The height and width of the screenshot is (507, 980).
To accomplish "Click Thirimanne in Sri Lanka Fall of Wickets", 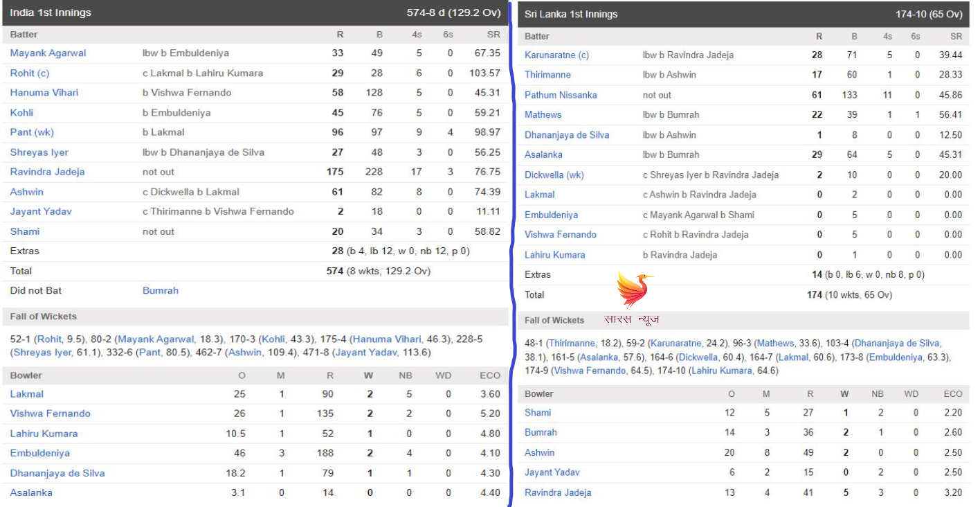I will 572,344.
